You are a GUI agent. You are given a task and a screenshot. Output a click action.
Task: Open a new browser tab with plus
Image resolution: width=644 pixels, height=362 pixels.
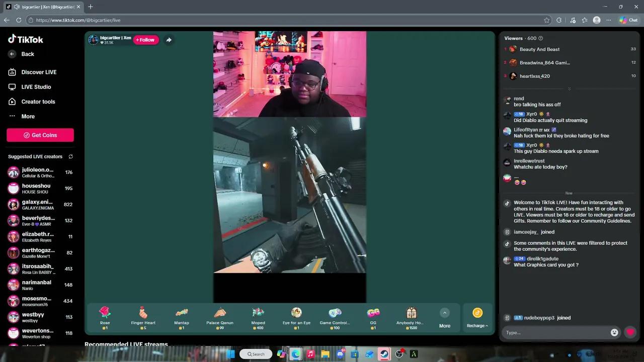pos(91,7)
